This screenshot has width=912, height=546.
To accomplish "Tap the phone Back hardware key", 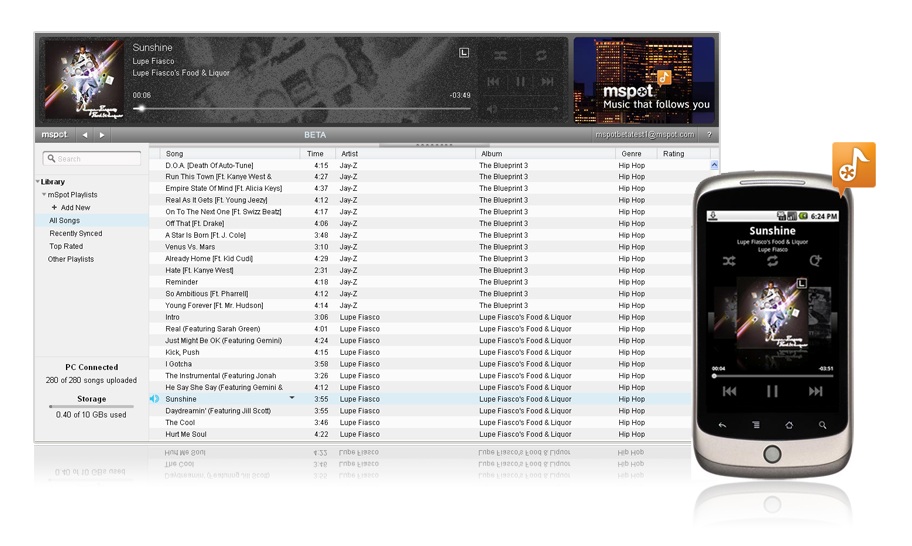I will [722, 425].
